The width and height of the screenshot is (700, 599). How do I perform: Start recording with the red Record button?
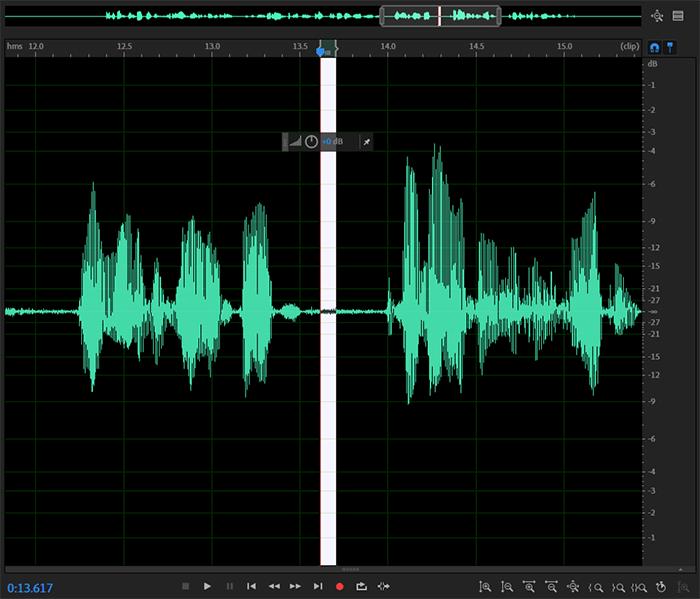(x=340, y=586)
